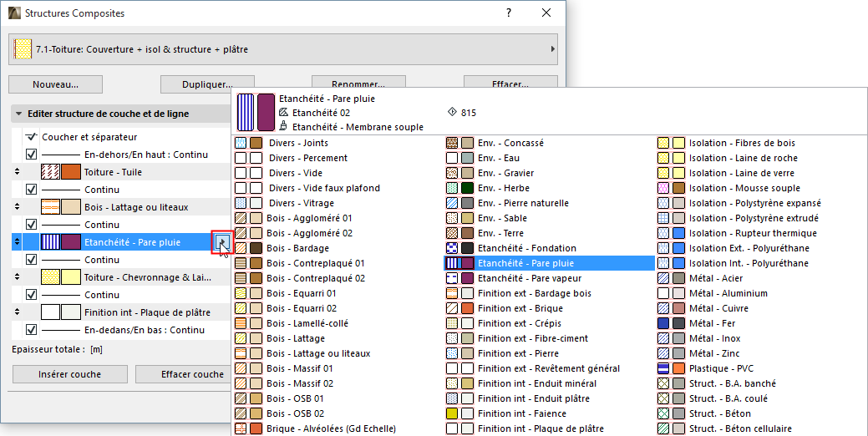
Task: Click Struct. - B.A. banché hatch icon
Action: click(x=663, y=383)
